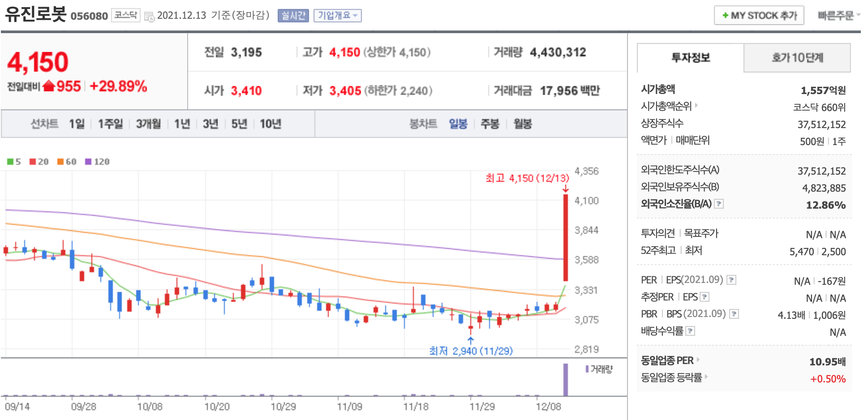Click the 동일업종 PER 10.95배 value
This screenshot has width=868, height=420.
827,362
